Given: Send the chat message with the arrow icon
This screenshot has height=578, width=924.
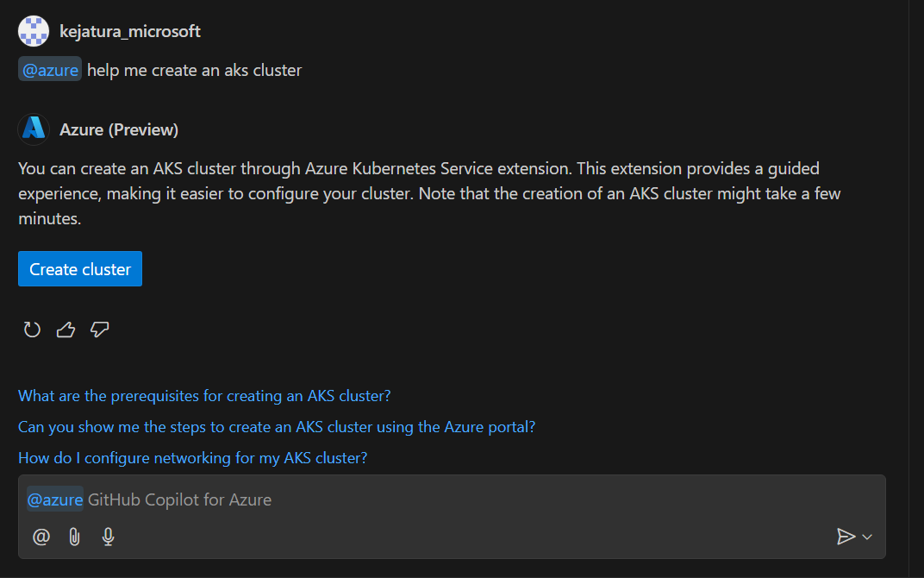Looking at the screenshot, I should 846,536.
